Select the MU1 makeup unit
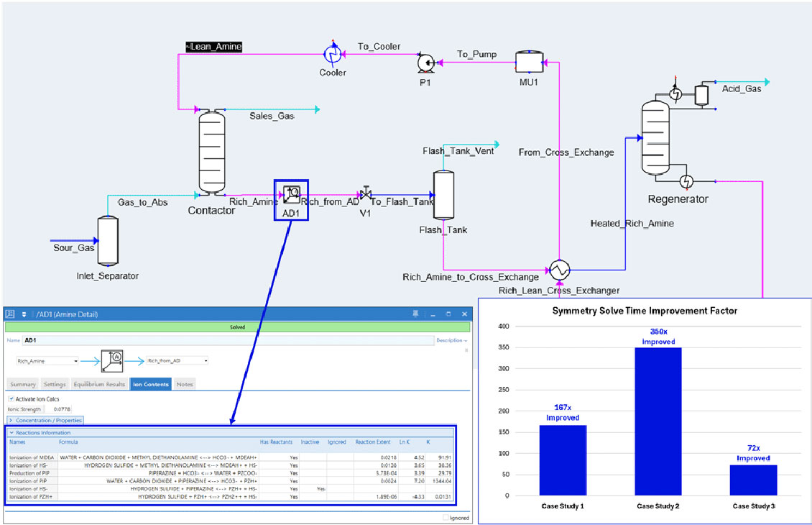The image size is (812, 525). [530, 63]
